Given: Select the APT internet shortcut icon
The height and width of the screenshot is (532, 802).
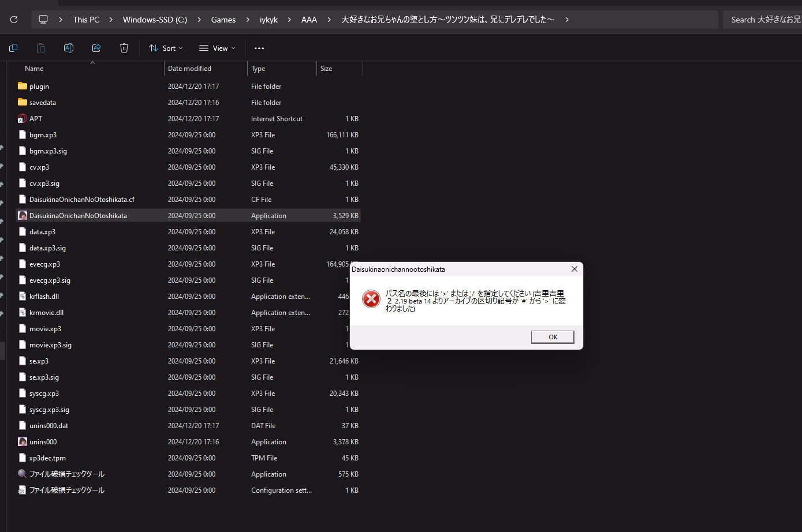Looking at the screenshot, I should (x=23, y=119).
